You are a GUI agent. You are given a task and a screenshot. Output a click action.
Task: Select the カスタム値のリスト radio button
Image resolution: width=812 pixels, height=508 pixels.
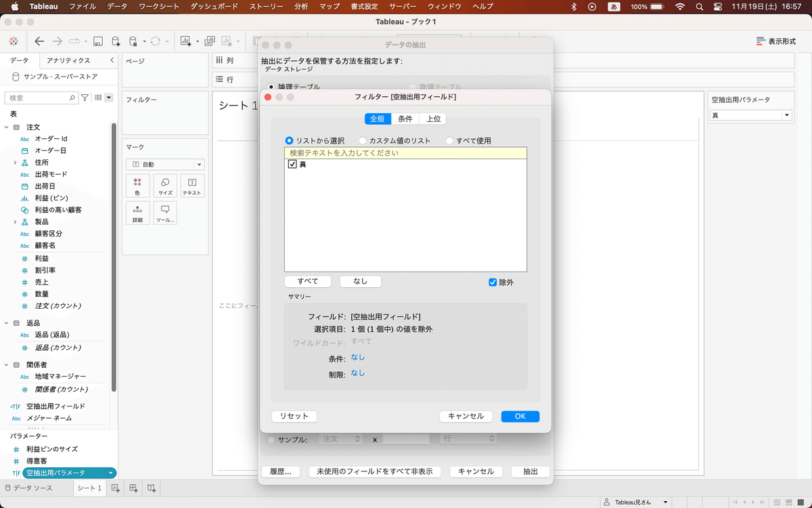[363, 140]
